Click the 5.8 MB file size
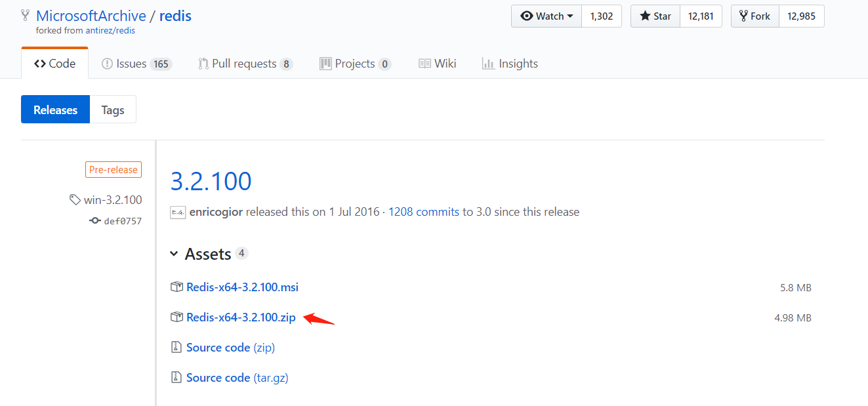Viewport: 868px width, 406px height. pyautogui.click(x=796, y=288)
